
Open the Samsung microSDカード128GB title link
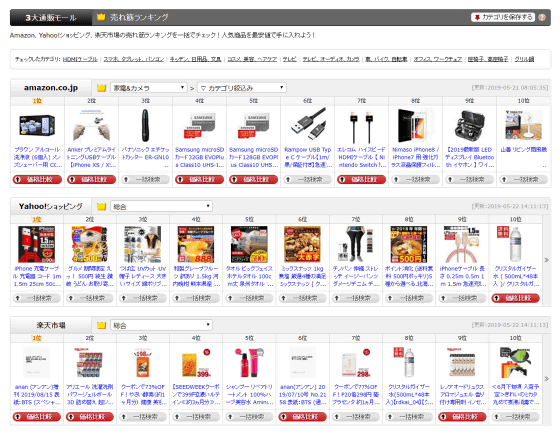(254, 157)
